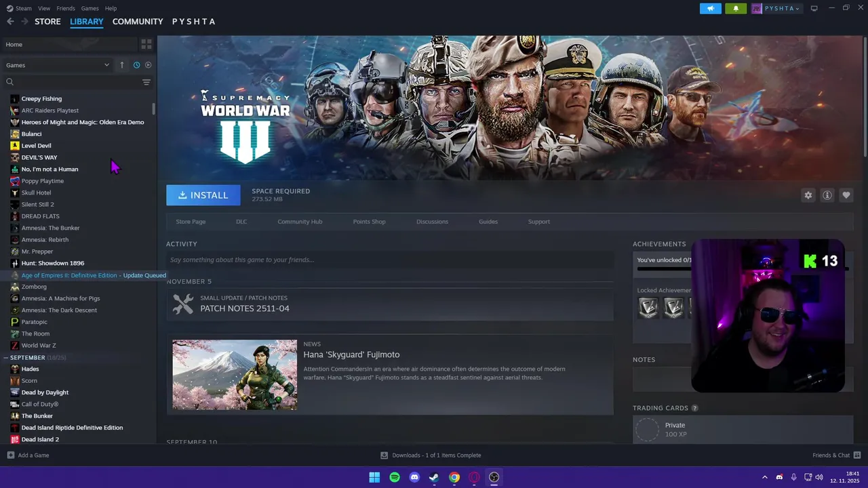Open the PYSHTA profile tab

tap(194, 22)
